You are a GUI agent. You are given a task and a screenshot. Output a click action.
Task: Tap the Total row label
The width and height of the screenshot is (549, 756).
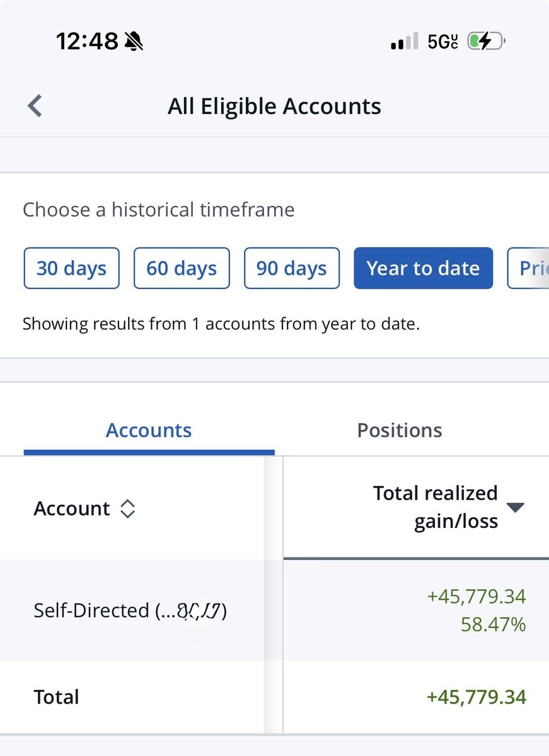click(57, 697)
